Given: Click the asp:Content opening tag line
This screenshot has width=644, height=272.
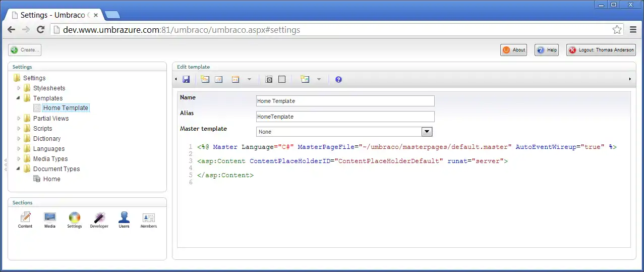Looking at the screenshot, I should [353, 161].
